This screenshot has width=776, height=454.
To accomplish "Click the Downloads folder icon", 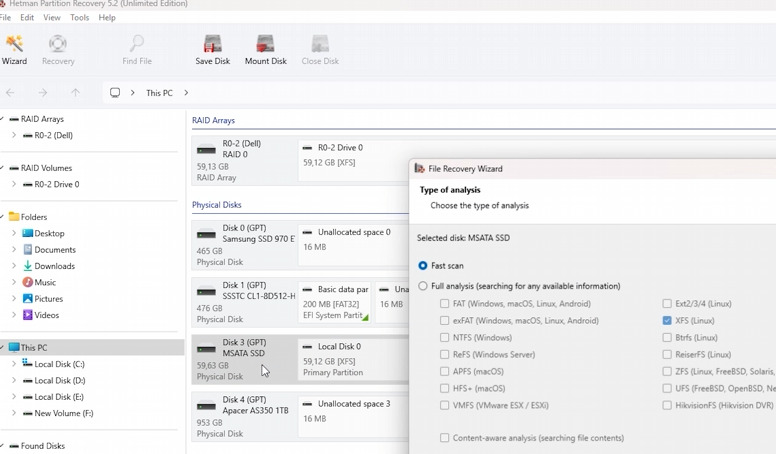I will pos(28,266).
